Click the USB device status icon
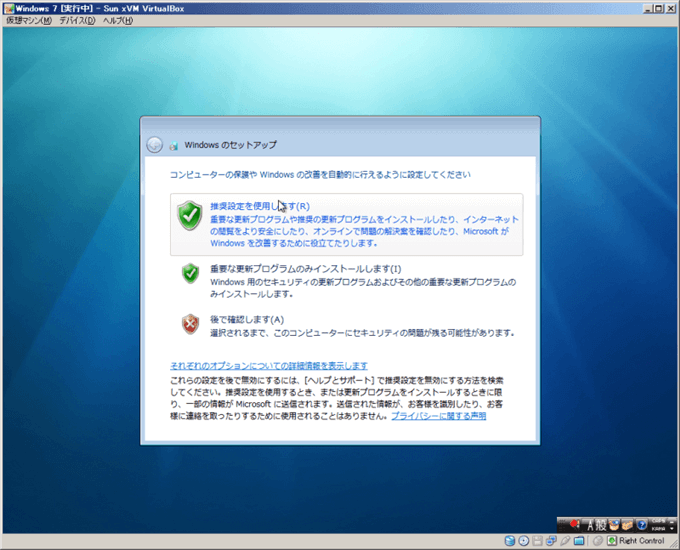The image size is (680, 550). (x=566, y=541)
